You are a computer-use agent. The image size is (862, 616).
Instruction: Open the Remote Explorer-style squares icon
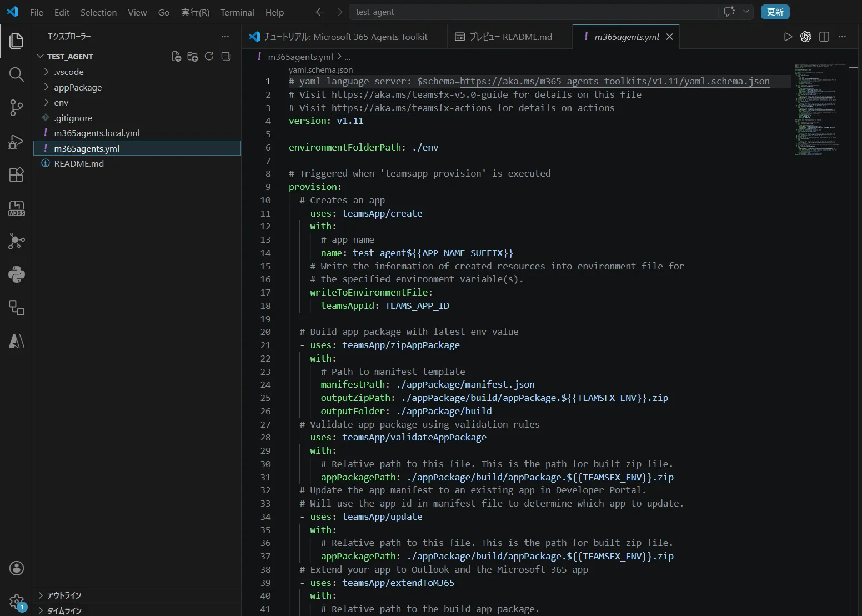17,308
